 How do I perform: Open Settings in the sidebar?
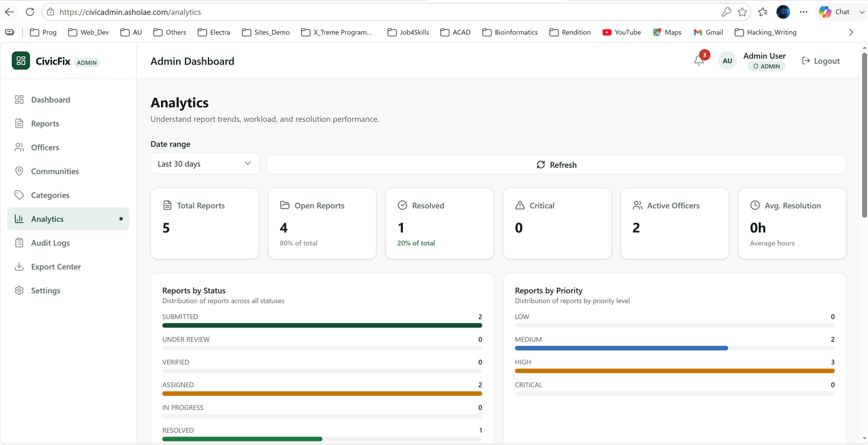pos(68,290)
